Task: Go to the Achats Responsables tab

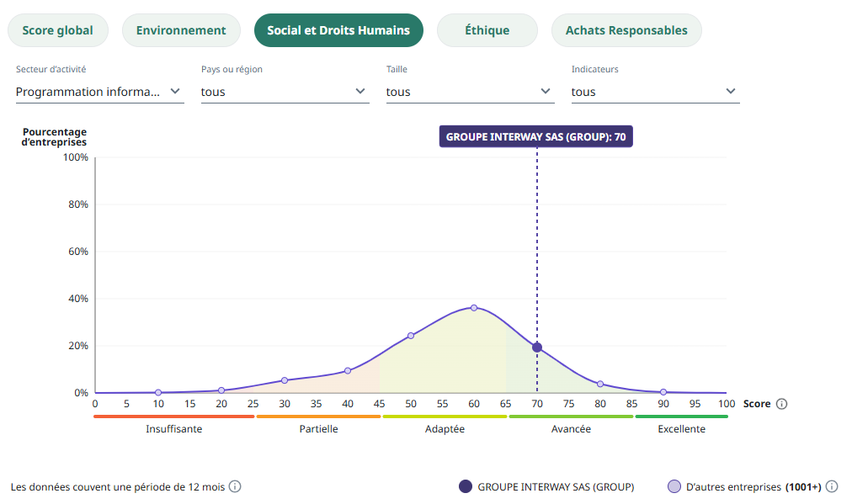Action: (626, 30)
